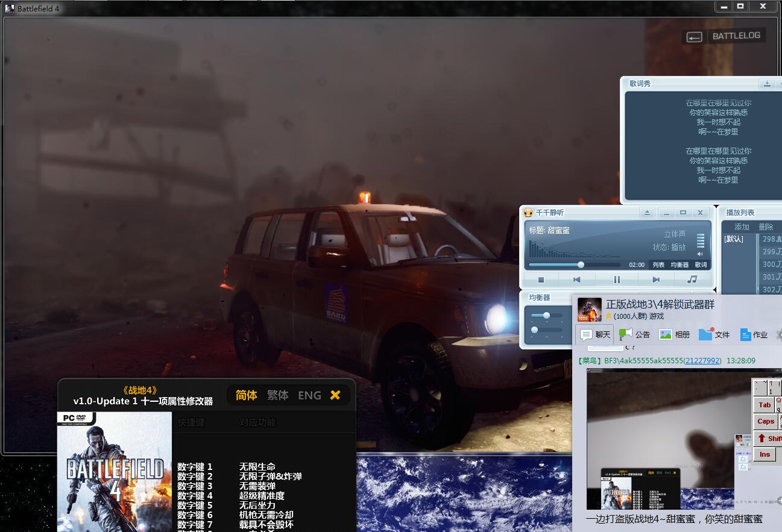Open the QQ number link 21227992
This screenshot has height=532, width=782.
click(x=702, y=360)
